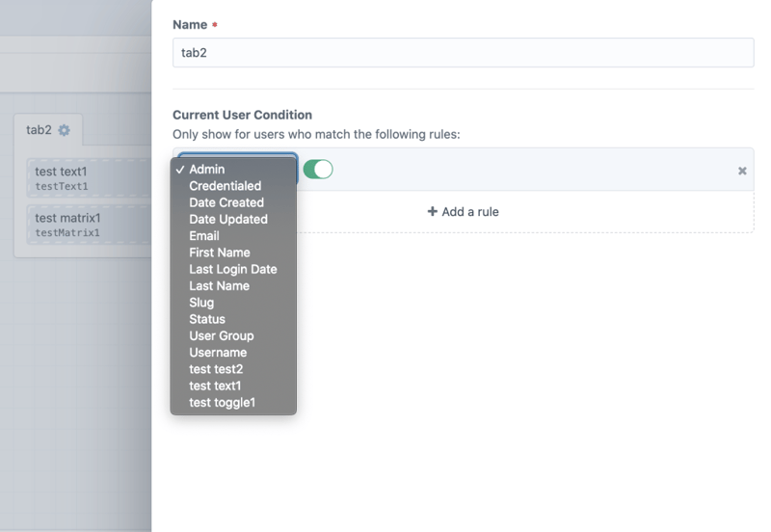Choose Email from the dropdown options
This screenshot has height=532, width=771.
coord(204,235)
